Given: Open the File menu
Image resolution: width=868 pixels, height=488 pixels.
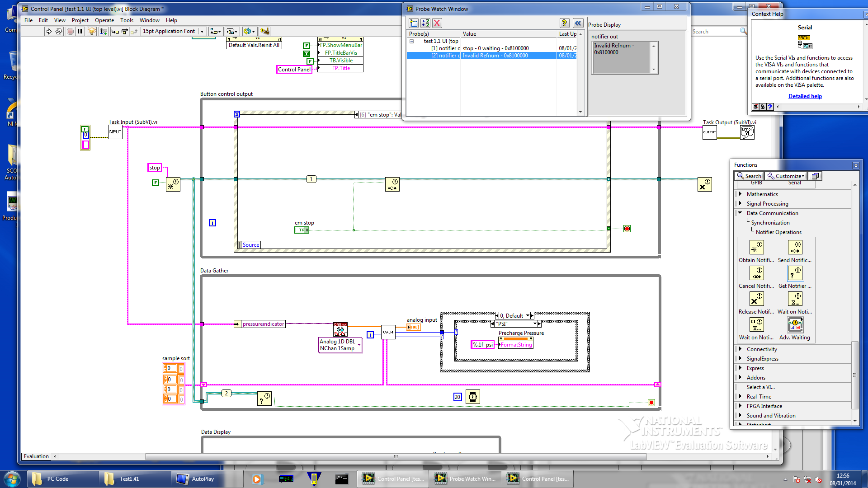Looking at the screenshot, I should [28, 20].
